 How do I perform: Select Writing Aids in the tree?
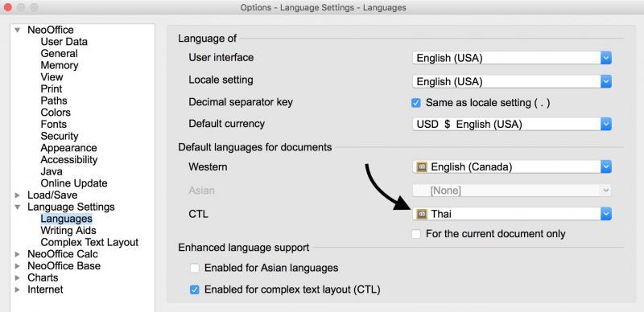pyautogui.click(x=68, y=231)
